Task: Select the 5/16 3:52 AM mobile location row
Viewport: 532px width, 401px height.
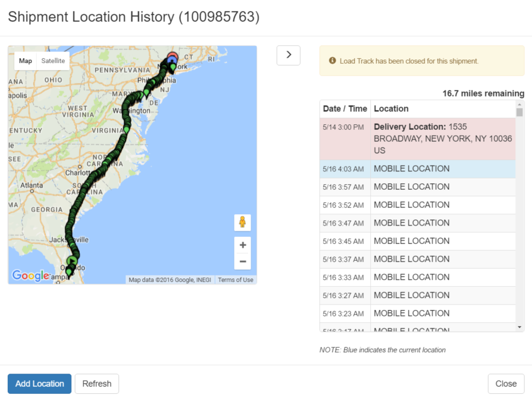Action: click(x=418, y=205)
